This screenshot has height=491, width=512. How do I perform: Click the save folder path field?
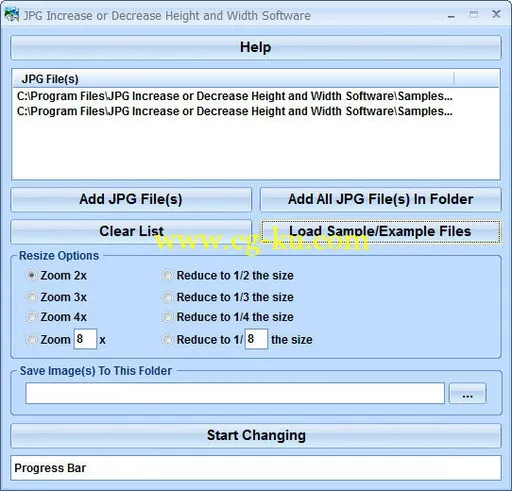tap(235, 393)
